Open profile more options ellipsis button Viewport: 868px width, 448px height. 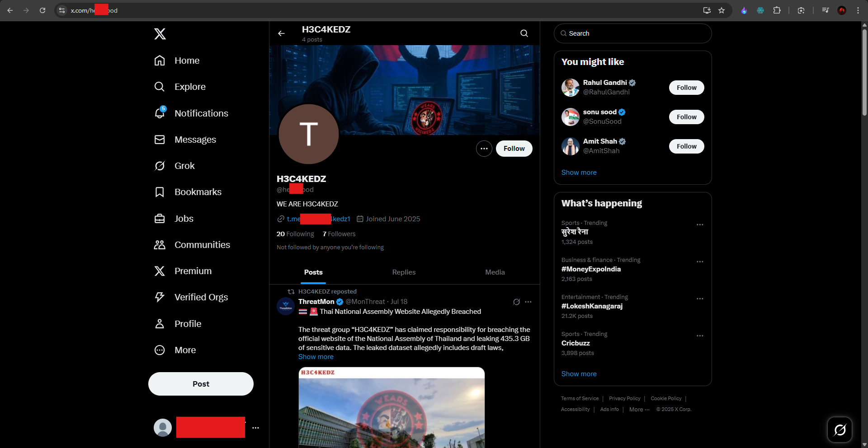click(x=484, y=149)
